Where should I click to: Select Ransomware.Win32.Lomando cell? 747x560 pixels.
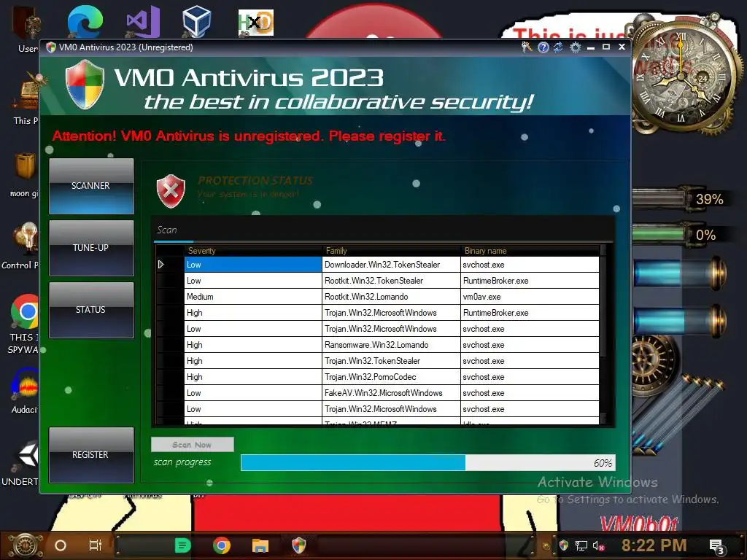(x=392, y=345)
